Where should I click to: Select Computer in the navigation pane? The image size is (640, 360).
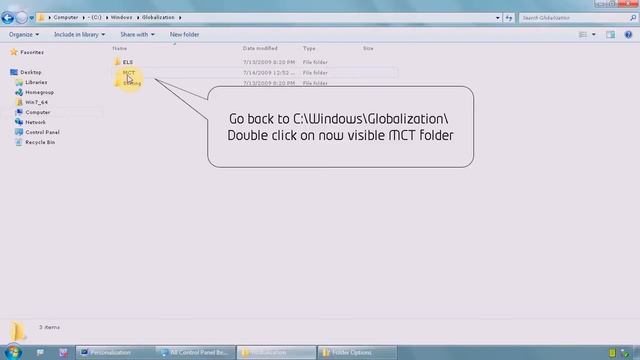(x=38, y=112)
